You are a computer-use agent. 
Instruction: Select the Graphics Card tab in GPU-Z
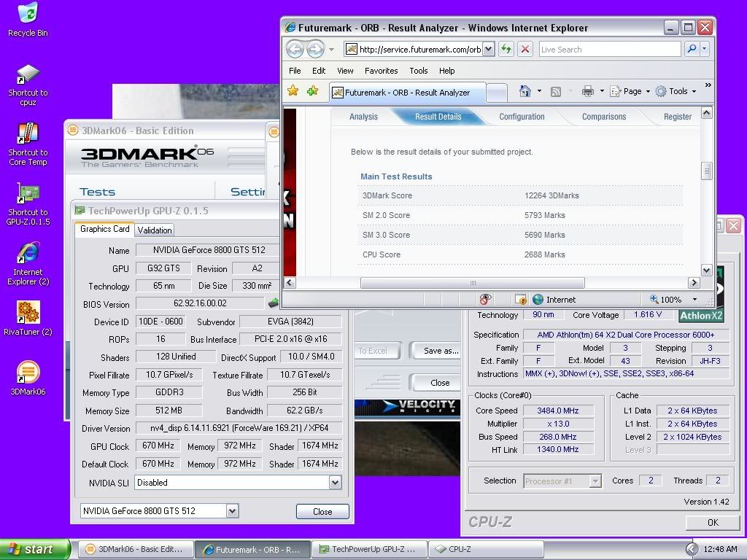click(105, 229)
